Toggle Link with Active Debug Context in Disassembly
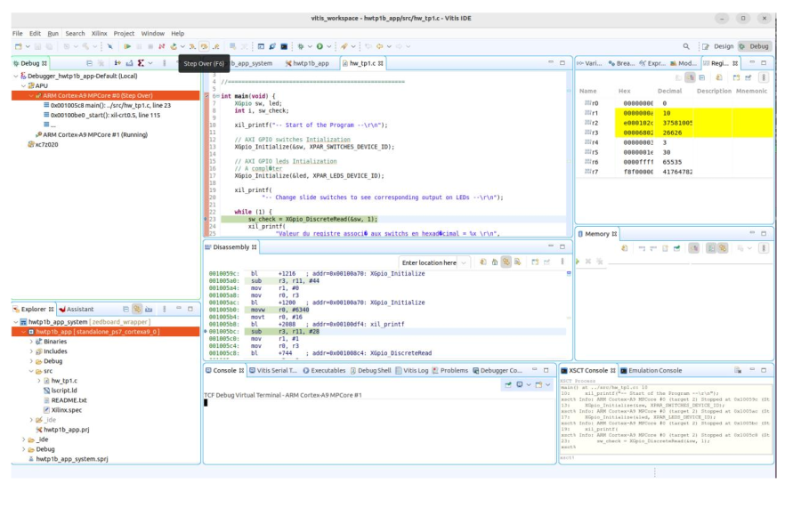This screenshot has height=532, width=801. click(506, 262)
